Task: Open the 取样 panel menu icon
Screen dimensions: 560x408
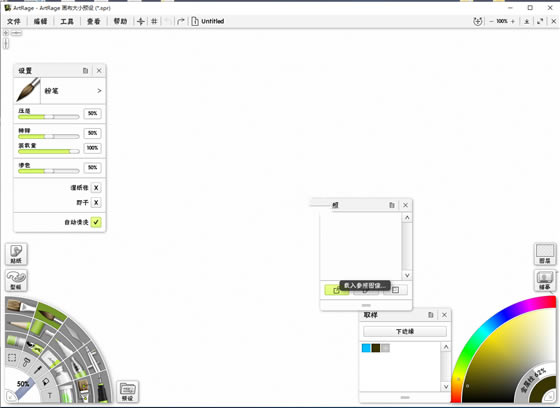Action: pos(431,315)
